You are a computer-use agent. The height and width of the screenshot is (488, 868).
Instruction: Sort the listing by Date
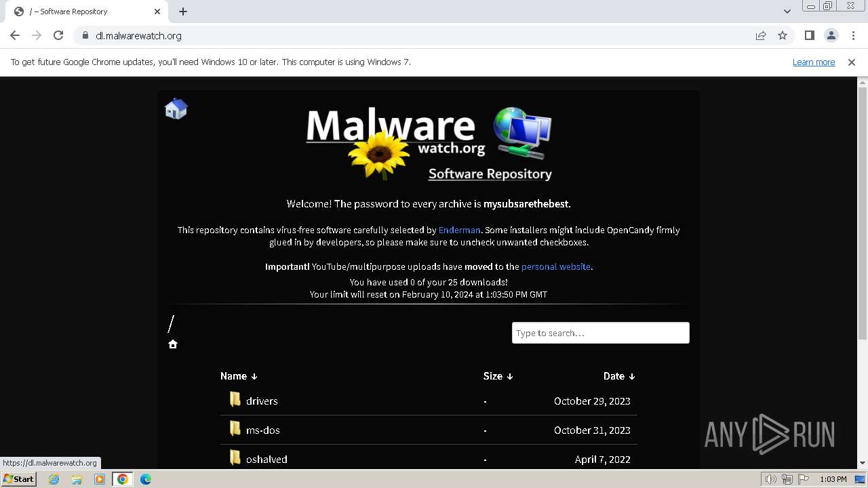click(619, 376)
